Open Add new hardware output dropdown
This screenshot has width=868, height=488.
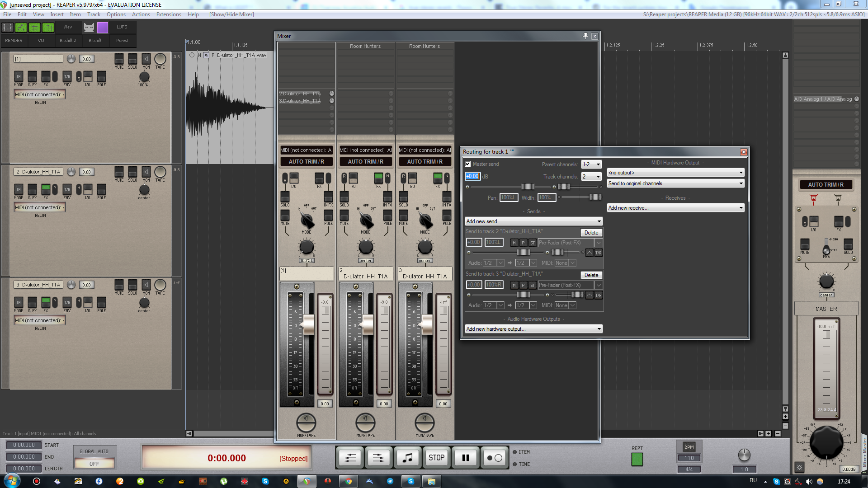click(x=533, y=329)
